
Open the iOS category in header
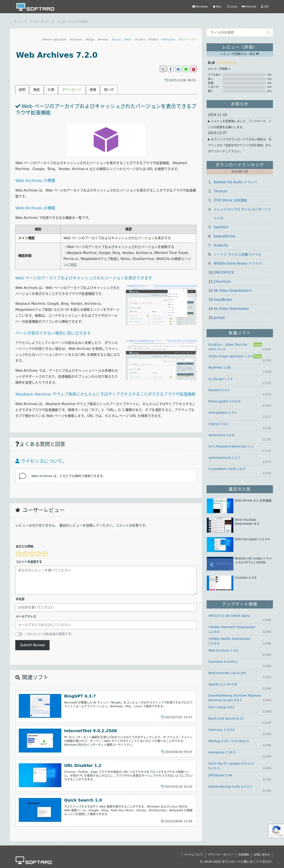[265, 6]
